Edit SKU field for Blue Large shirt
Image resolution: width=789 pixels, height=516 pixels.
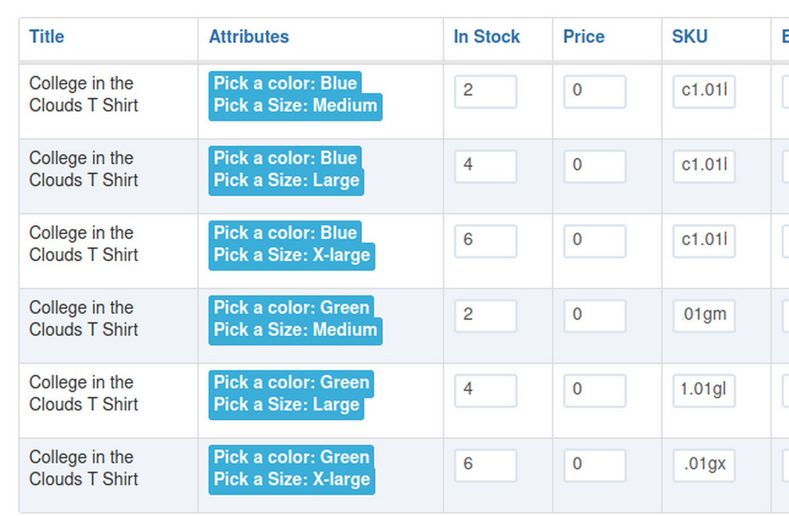pyautogui.click(x=704, y=167)
